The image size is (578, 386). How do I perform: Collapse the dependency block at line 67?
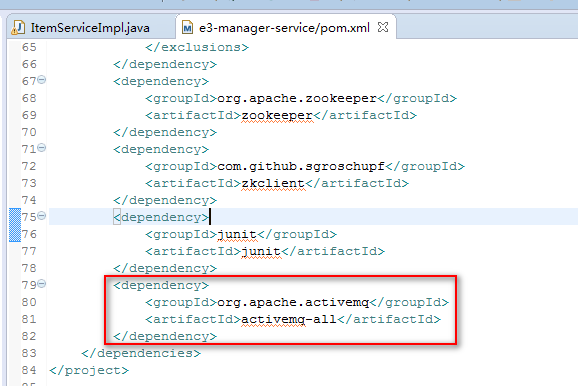(42, 80)
